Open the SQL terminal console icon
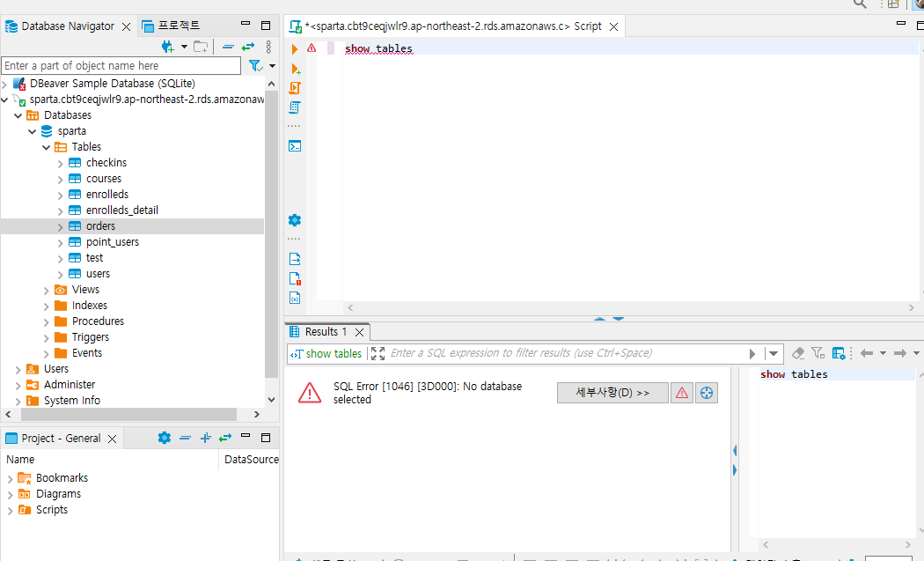The height and width of the screenshot is (561, 924). (295, 145)
